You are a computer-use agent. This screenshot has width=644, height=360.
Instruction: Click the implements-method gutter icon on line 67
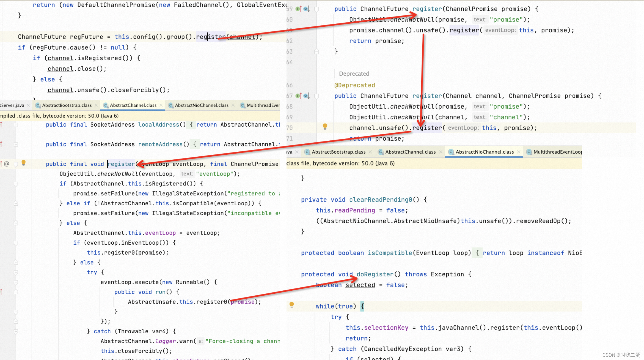point(299,96)
